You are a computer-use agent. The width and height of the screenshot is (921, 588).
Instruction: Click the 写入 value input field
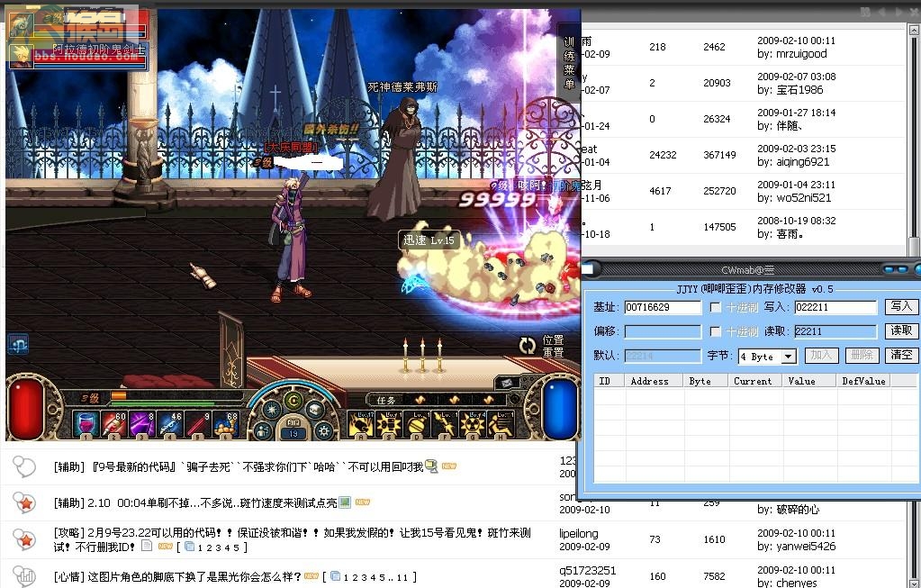click(835, 307)
